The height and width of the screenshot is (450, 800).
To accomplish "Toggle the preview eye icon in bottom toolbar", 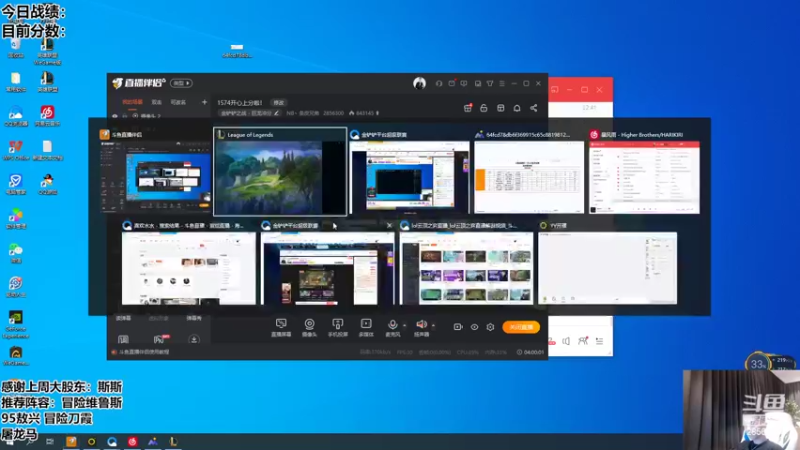I will tap(474, 327).
